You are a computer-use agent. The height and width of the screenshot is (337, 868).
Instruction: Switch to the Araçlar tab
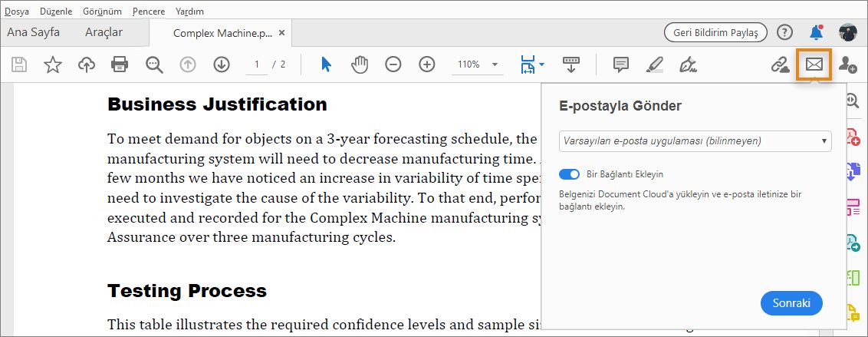pos(104,32)
